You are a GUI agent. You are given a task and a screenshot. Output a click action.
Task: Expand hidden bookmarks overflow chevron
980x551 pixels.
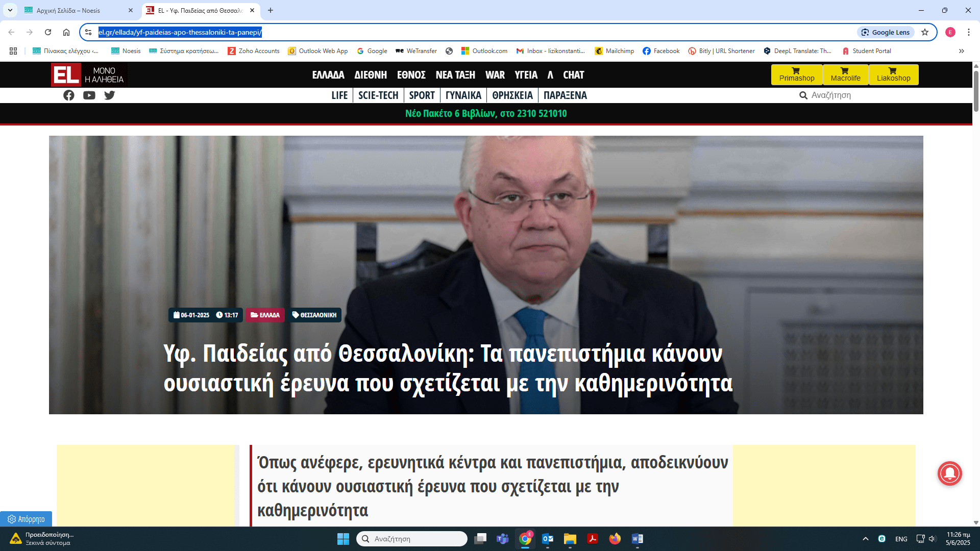[x=961, y=51]
